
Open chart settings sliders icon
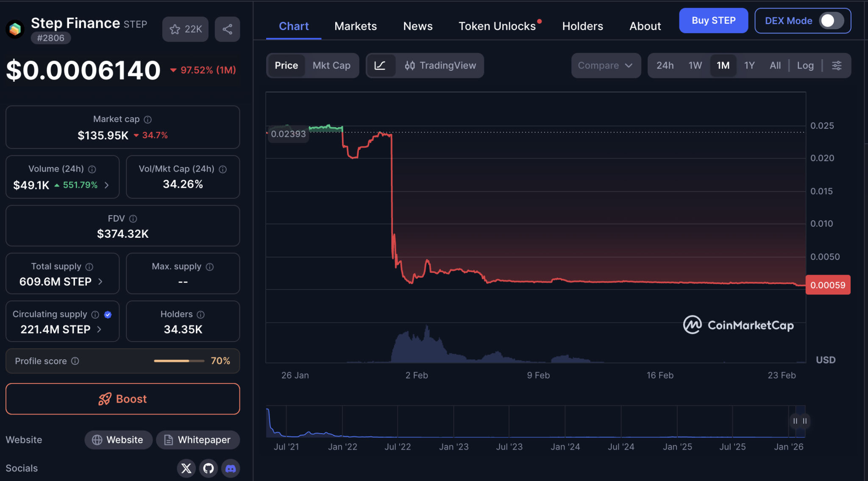tap(837, 66)
